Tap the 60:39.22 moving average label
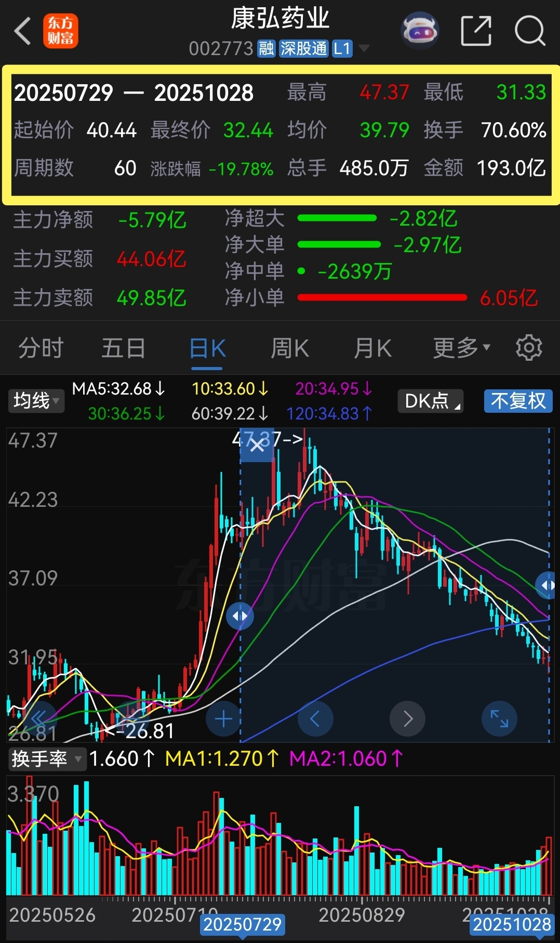This screenshot has height=943, width=560. click(x=231, y=413)
